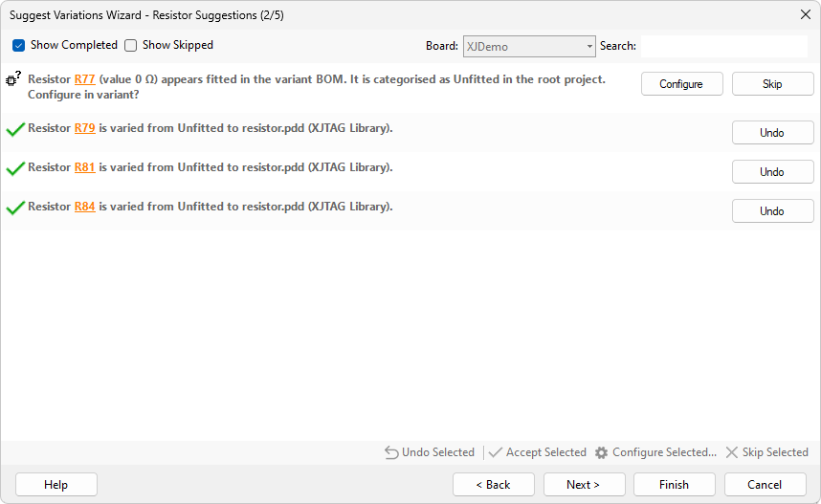The height and width of the screenshot is (504, 821).
Task: Click the gear question icon beside R77
Action: (x=14, y=80)
